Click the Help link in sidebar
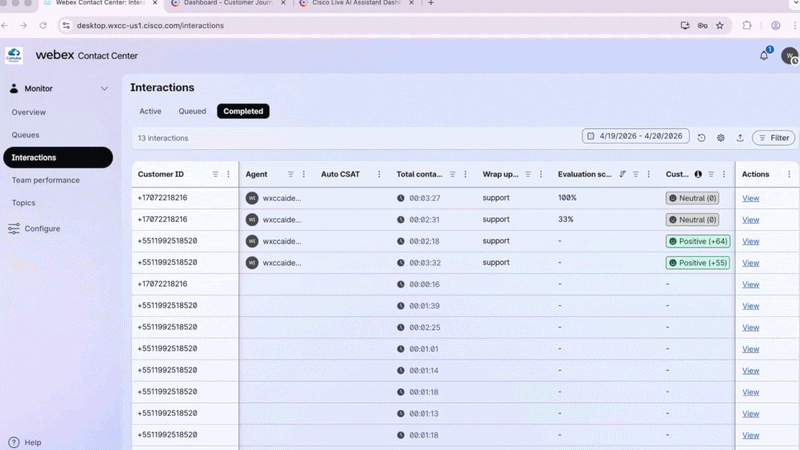800x450 pixels. [33, 442]
